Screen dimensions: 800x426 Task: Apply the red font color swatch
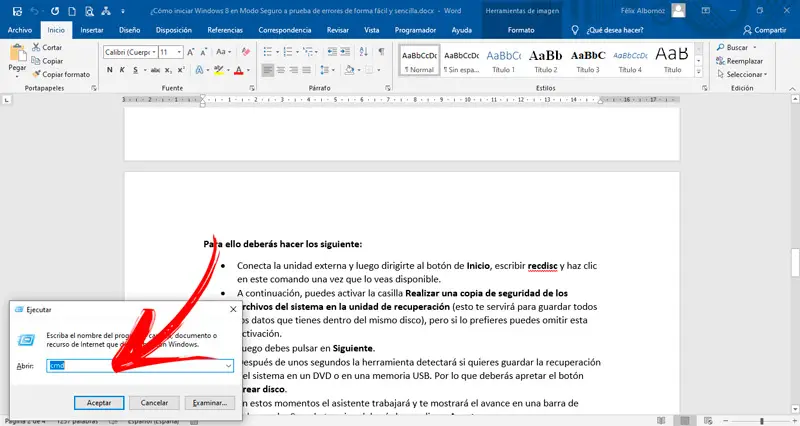[x=239, y=70]
